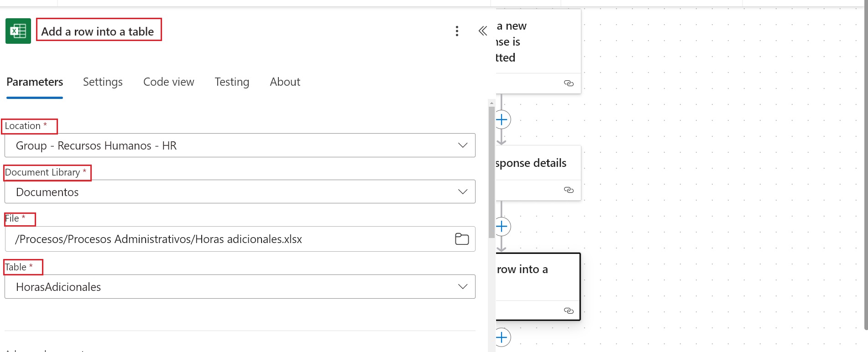This screenshot has height=352, width=868.
Task: Open the About tab
Action: 285,82
